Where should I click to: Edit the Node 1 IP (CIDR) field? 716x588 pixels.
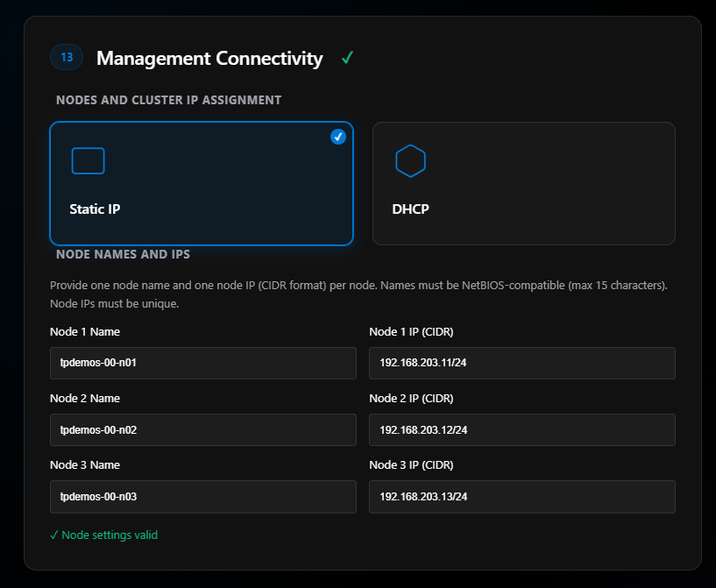521,363
